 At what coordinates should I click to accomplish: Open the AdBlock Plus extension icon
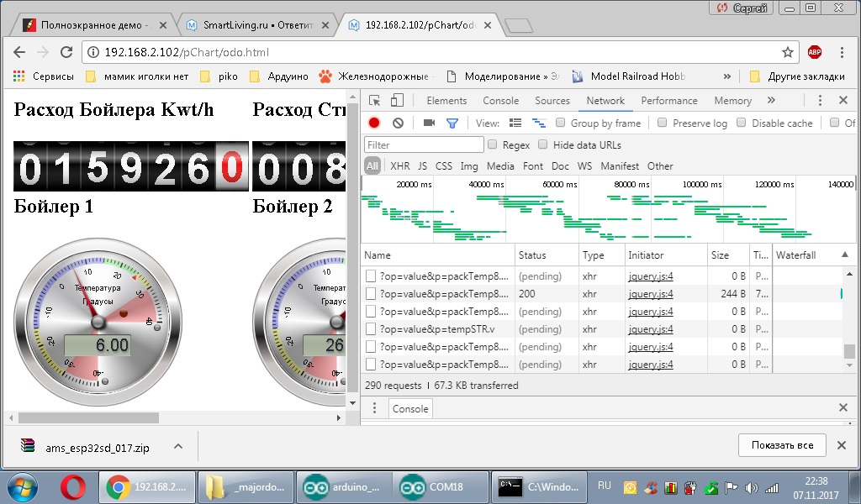814,52
